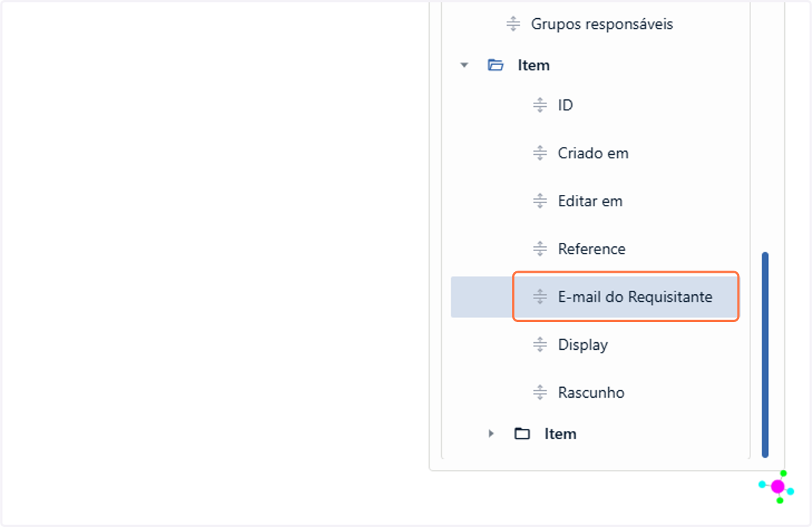Select the Criado em field
812x527 pixels.
(x=593, y=154)
